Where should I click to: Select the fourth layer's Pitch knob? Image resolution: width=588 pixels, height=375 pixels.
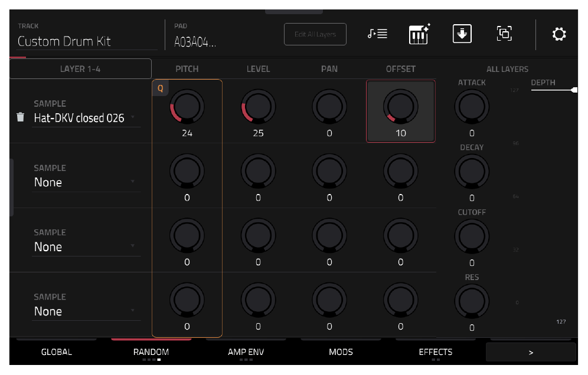(x=187, y=300)
